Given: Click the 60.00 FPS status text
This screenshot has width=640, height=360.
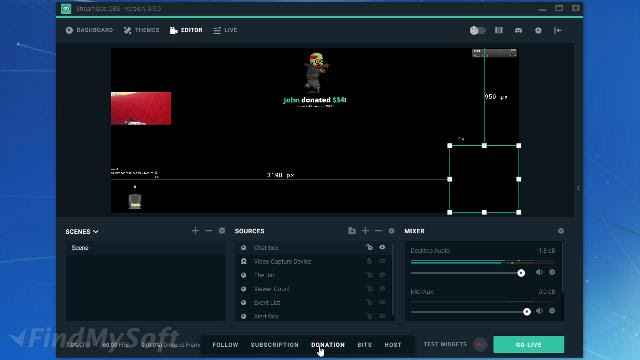Looking at the screenshot, I should [115, 345].
